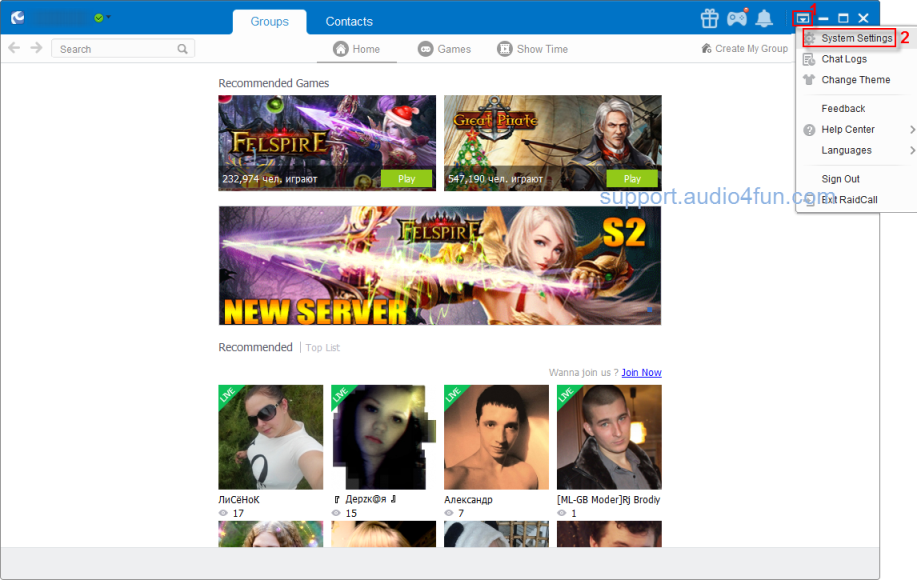Viewport: 917px width, 580px height.
Task: Open the online status dropdown
Action: point(102,18)
